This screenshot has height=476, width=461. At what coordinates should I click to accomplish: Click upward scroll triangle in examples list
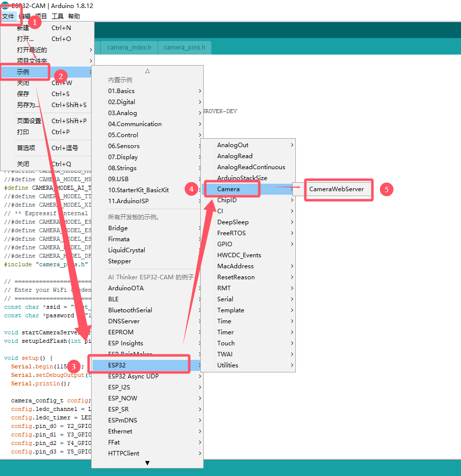point(148,71)
